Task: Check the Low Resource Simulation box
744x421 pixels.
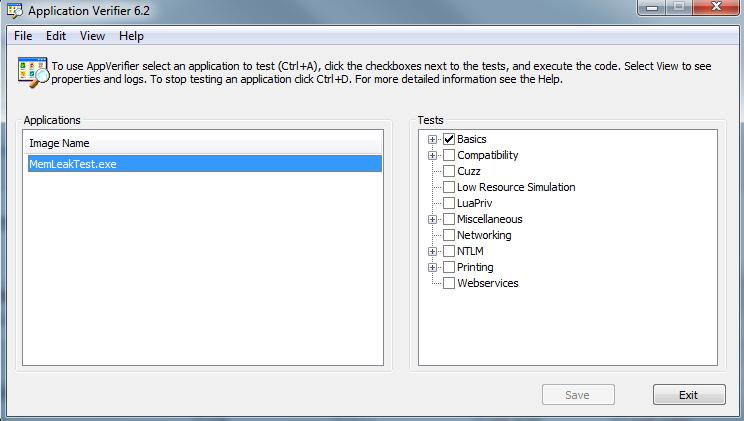Action: click(449, 187)
